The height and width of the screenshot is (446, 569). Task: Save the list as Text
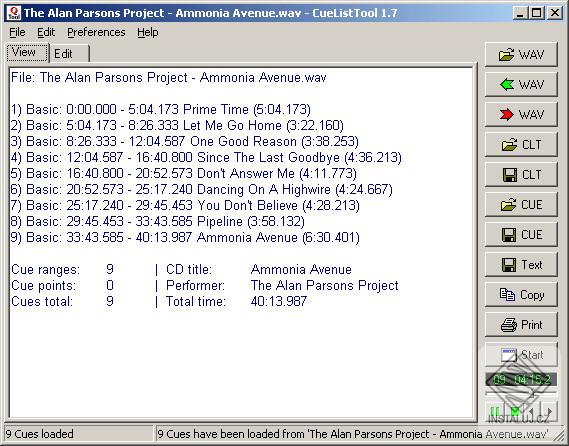(521, 265)
